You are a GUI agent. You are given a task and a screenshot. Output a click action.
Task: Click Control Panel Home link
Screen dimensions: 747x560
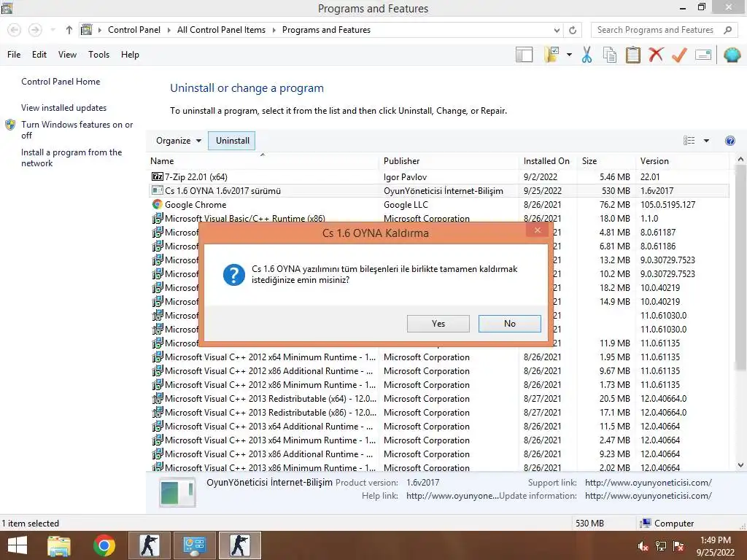pyautogui.click(x=61, y=82)
